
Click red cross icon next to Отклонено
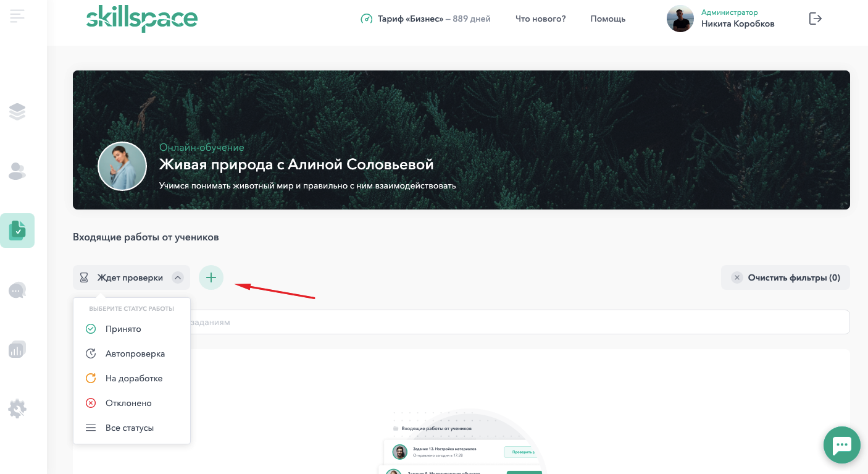click(x=91, y=403)
